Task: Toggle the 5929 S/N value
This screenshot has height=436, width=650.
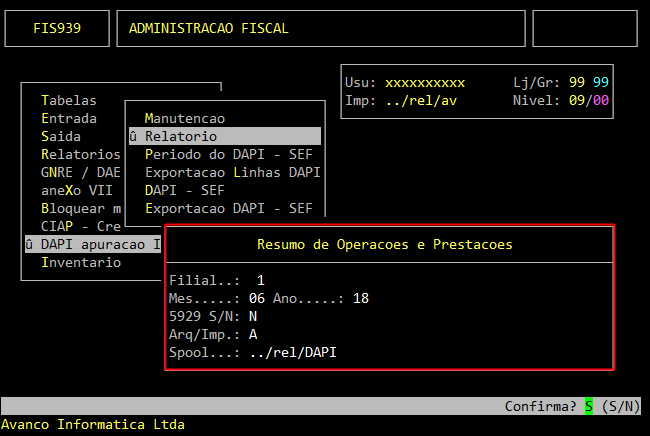Action: point(253,316)
